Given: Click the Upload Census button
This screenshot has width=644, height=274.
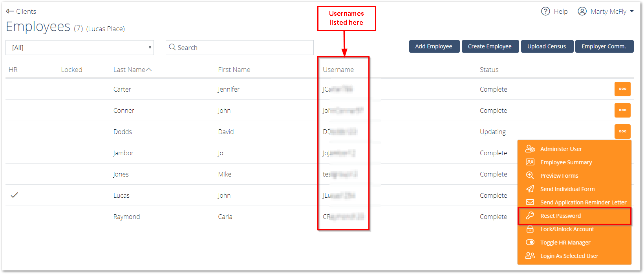Looking at the screenshot, I should [x=547, y=46].
